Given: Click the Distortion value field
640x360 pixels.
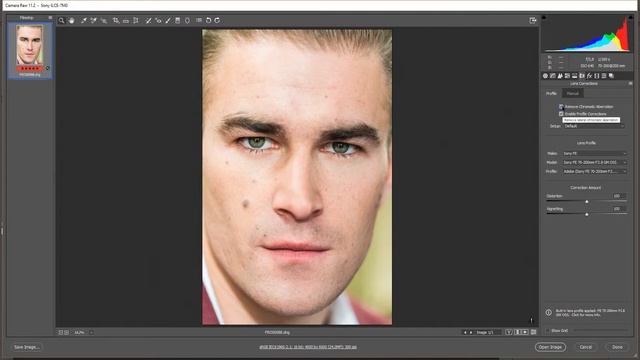Looking at the screenshot, I should click(x=618, y=196).
